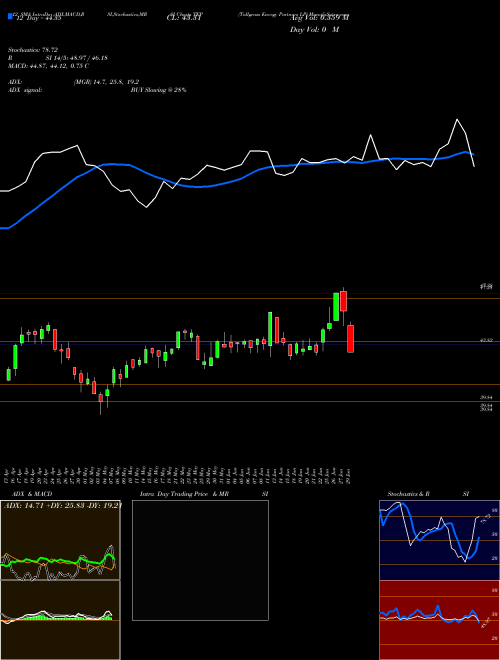Click the ADX +DY -DY readout text

click(x=63, y=505)
